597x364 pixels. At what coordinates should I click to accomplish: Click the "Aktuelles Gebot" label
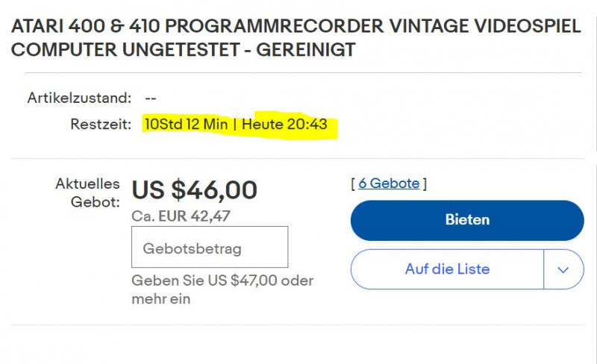coord(87,192)
